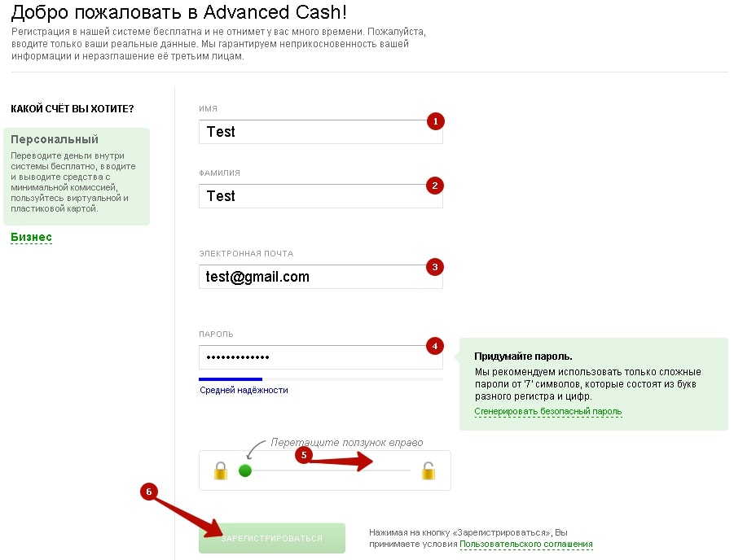
Task: Focus the Фамилия input field
Action: (321, 196)
